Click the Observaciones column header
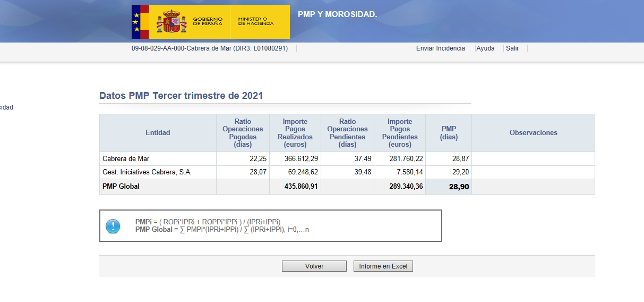This screenshot has height=302, width=644. [x=533, y=133]
